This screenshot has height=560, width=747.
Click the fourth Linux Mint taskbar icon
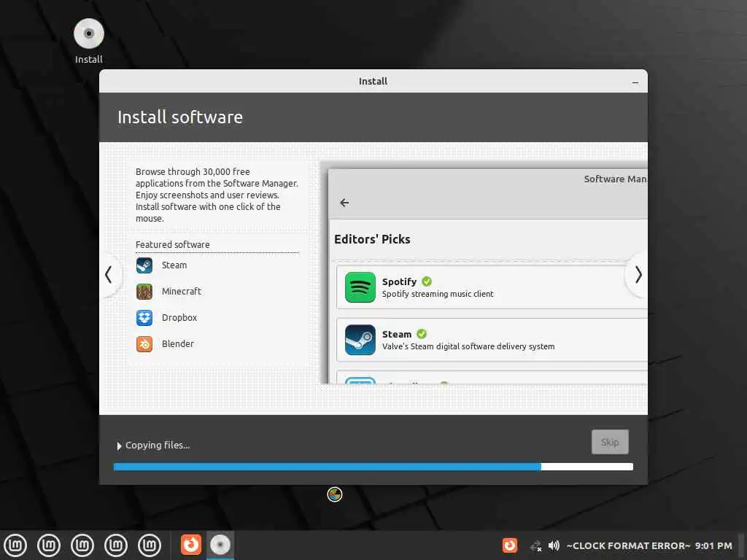click(x=116, y=545)
